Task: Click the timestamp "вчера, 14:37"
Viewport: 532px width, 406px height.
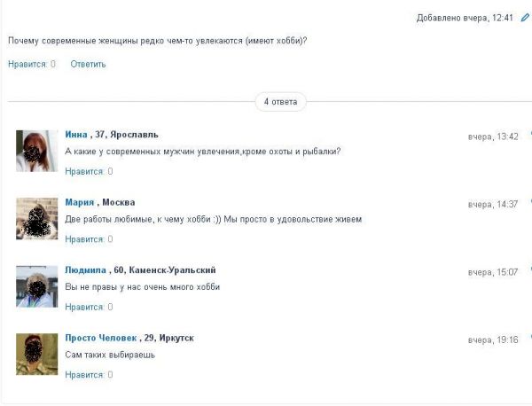Action: click(x=493, y=204)
